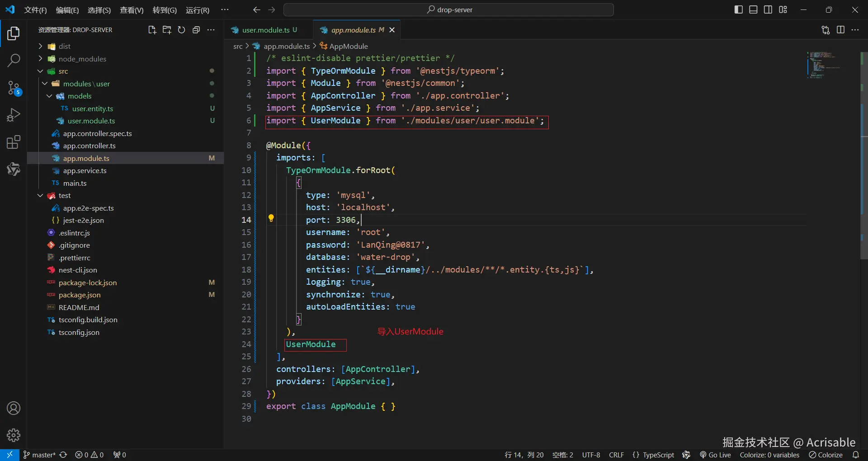Click the lightbulb quick fix icon
Viewport: 868px width, 461px height.
click(271, 219)
